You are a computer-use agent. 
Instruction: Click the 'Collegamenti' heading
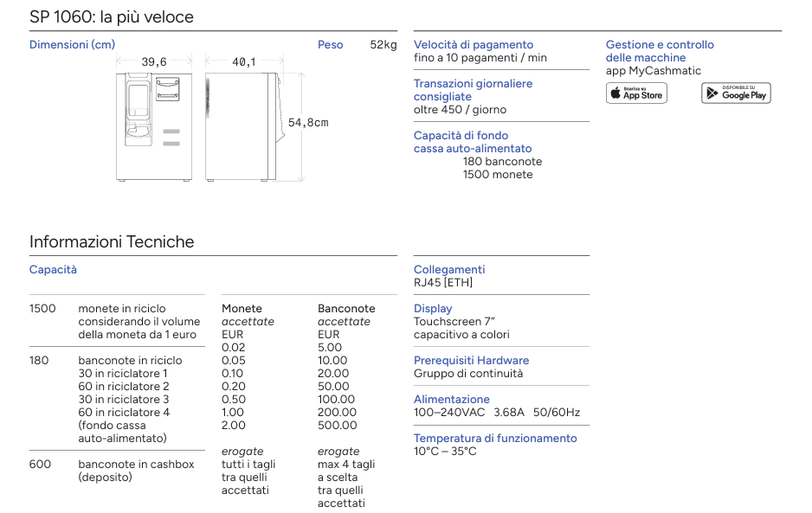click(x=449, y=270)
